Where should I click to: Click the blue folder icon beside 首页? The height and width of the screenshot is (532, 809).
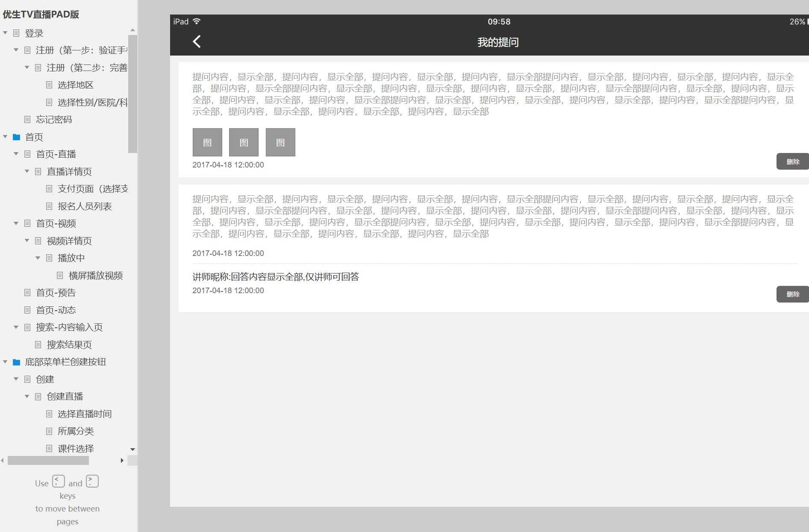click(17, 137)
